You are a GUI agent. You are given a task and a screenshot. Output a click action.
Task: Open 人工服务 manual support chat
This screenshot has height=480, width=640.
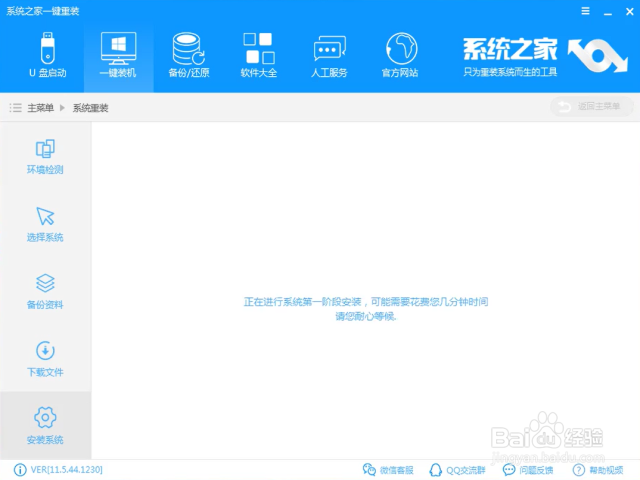(x=329, y=55)
